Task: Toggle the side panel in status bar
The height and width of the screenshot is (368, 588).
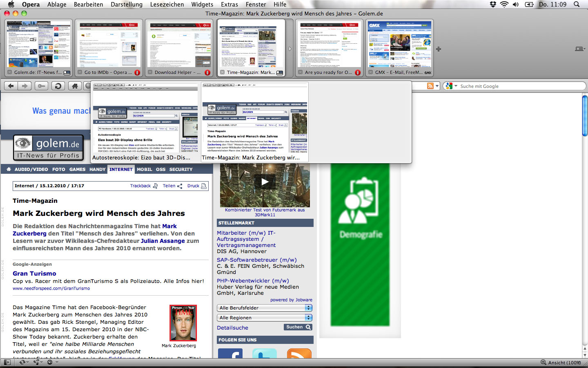Action: coord(7,362)
